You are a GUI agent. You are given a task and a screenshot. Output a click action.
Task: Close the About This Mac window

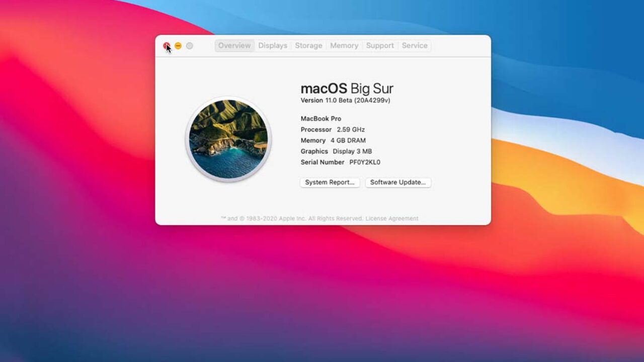(x=167, y=46)
